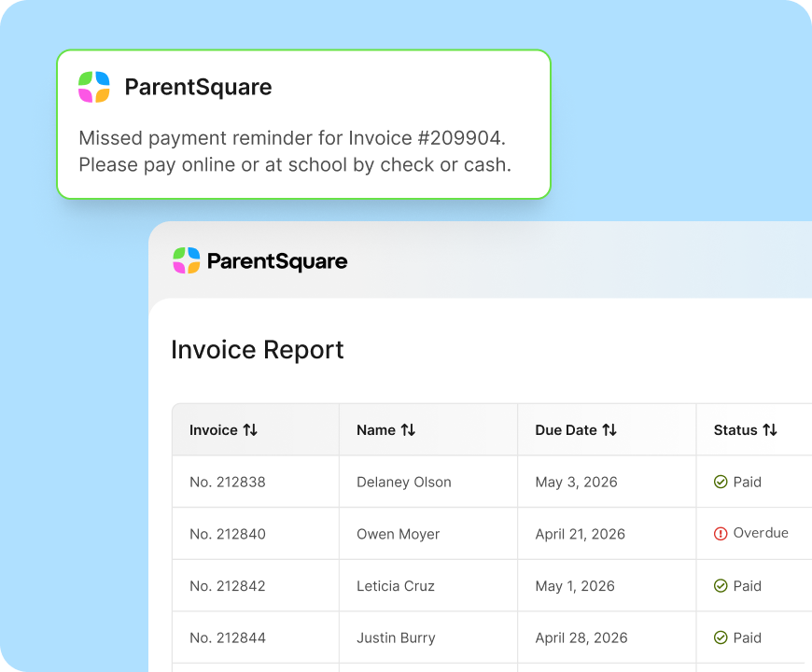Viewport: 812px width, 672px height.
Task: Select the Leticia Cruz name cell
Action: pos(428,585)
